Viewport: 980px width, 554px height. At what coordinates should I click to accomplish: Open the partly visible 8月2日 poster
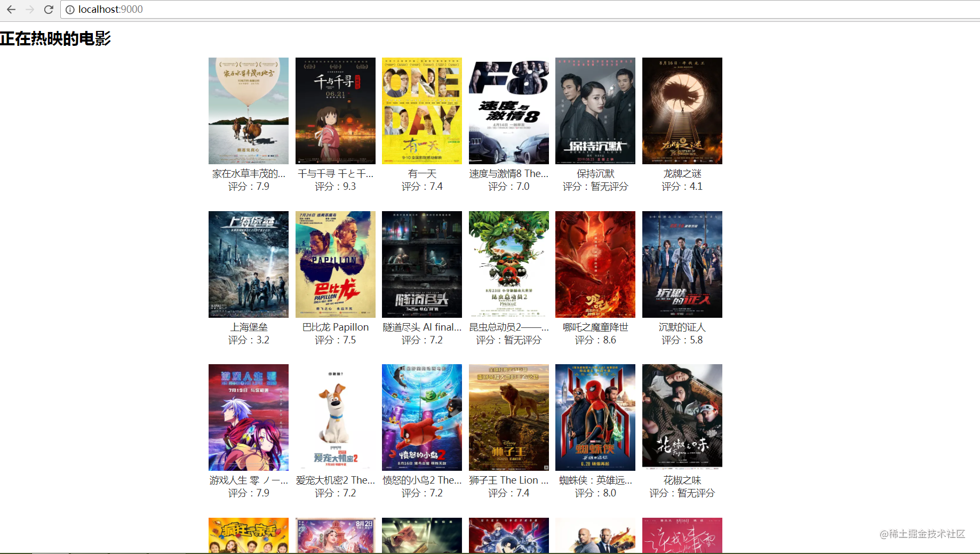click(x=336, y=535)
